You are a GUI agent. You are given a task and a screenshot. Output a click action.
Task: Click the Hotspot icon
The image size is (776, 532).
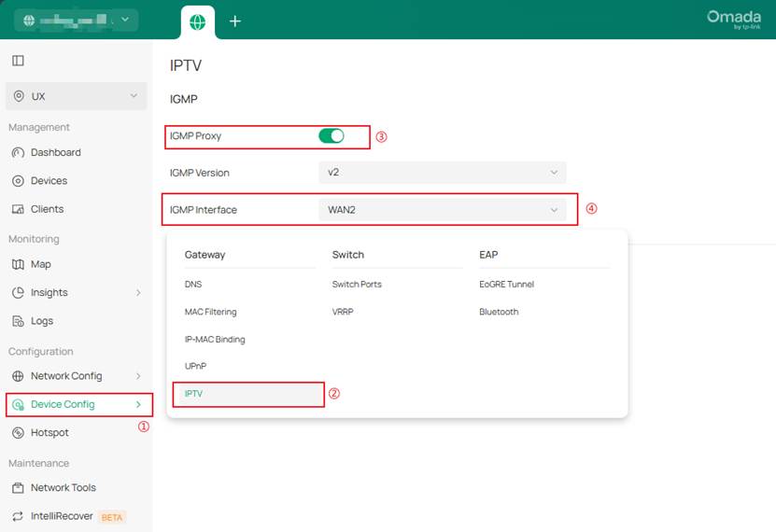(18, 432)
